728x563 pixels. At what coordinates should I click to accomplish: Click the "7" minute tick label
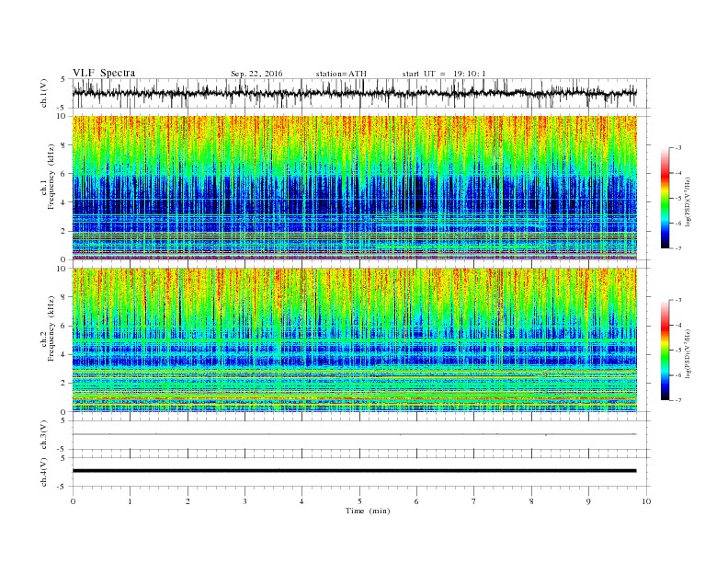coord(474,501)
